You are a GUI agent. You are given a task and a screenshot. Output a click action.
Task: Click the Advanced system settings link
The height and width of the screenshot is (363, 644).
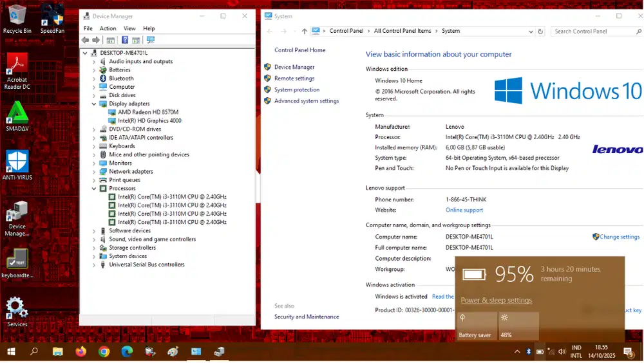point(306,101)
